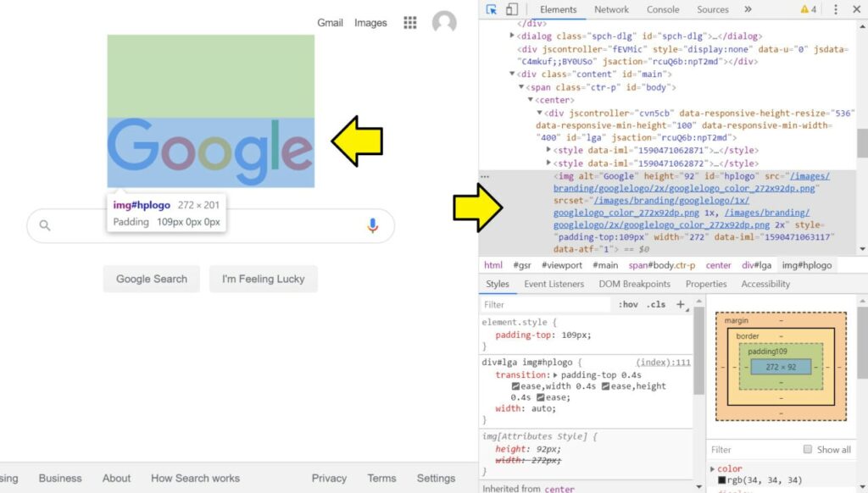Click the rgb(34, 34, 34) color swatch
868x493 pixels.
(x=722, y=481)
